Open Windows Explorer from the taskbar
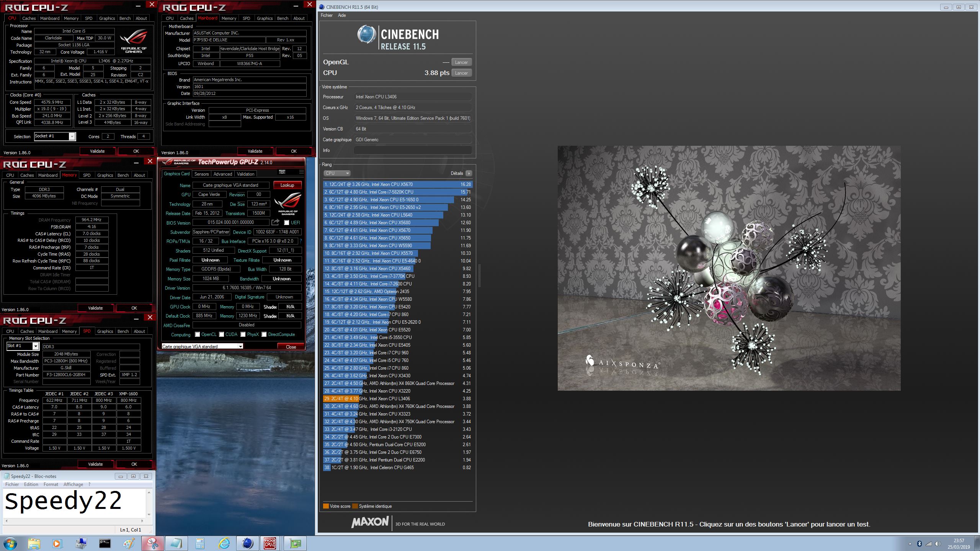 coord(34,543)
